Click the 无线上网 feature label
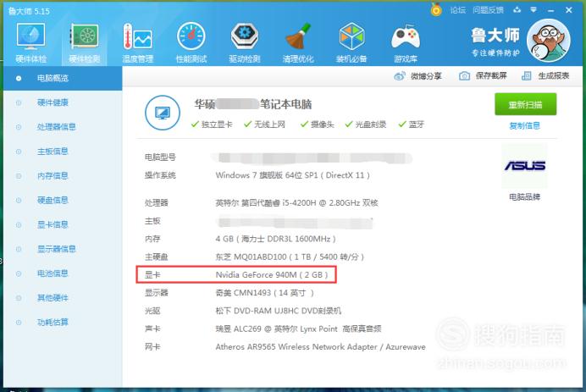The width and height of the screenshot is (586, 392). [x=269, y=124]
